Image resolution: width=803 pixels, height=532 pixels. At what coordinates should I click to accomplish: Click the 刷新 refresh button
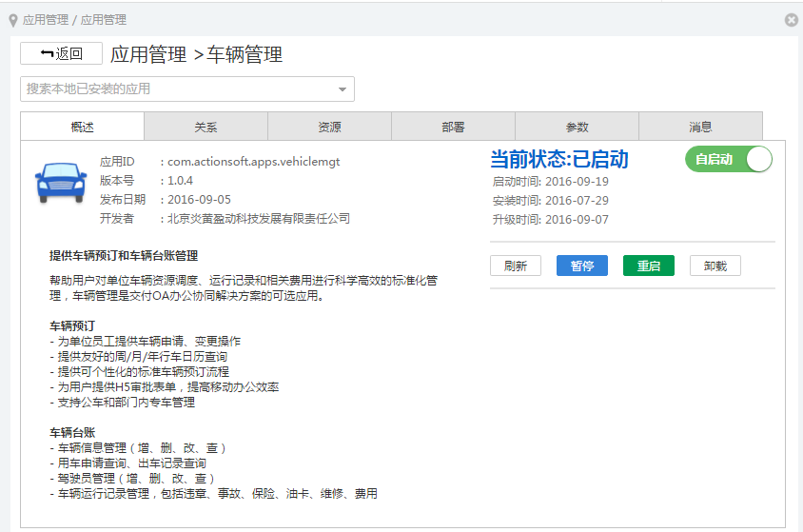(515, 266)
